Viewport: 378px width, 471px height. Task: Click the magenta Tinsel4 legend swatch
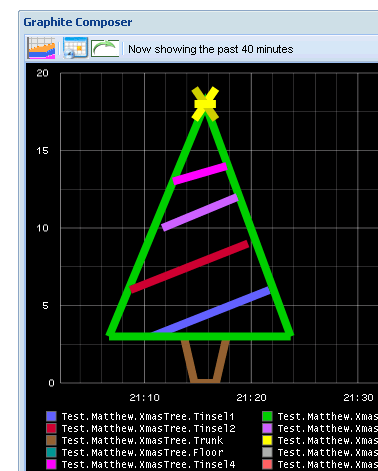coord(51,464)
